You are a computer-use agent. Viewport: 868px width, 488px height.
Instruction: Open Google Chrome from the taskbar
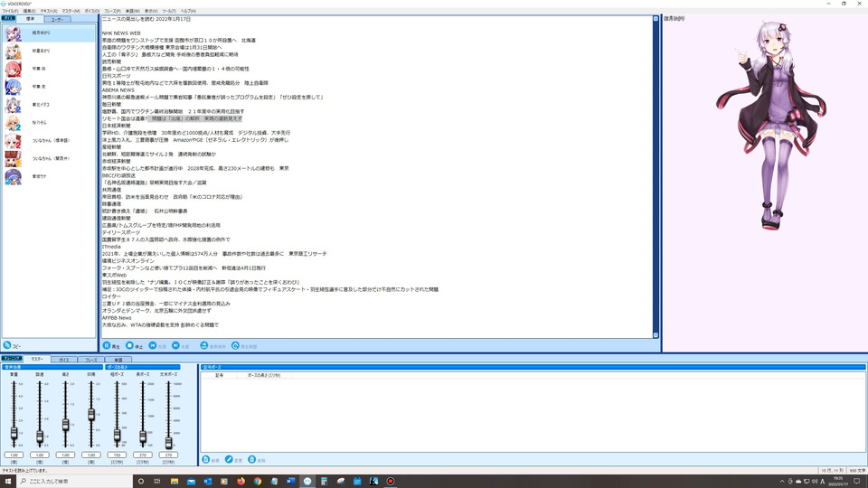[x=258, y=482]
